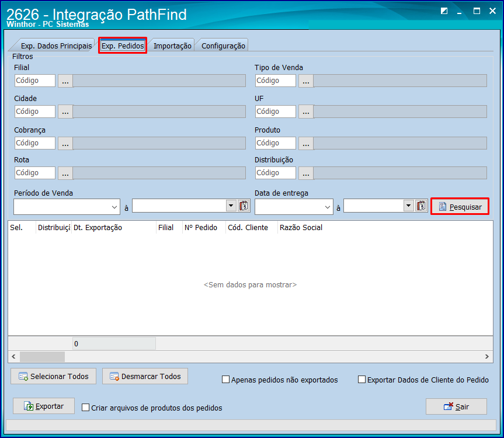Switch to Exp. Dados Principais tab
Image resolution: width=504 pixels, height=438 pixels.
(56, 46)
